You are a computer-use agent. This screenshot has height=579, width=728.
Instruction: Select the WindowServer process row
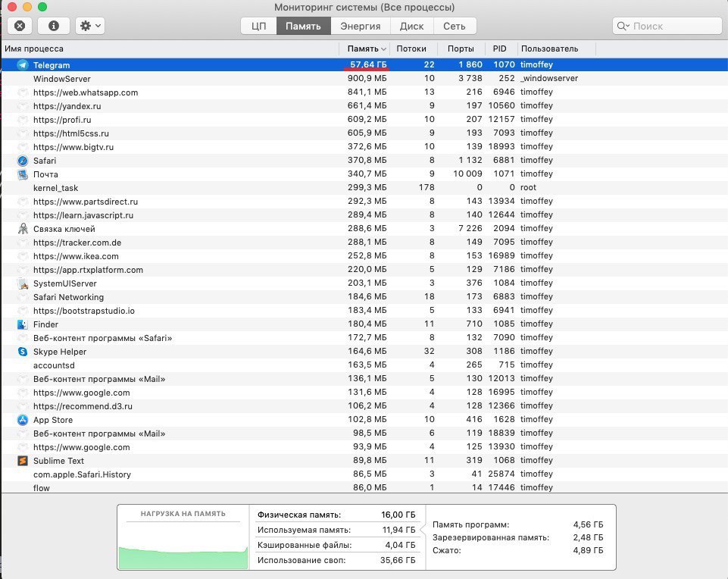click(364, 79)
